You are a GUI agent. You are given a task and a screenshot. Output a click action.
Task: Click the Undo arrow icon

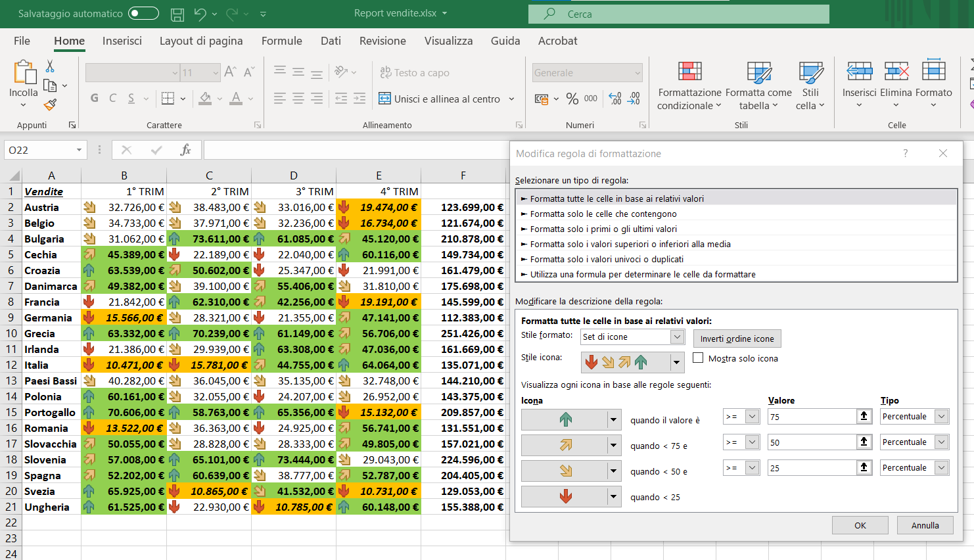(x=200, y=14)
